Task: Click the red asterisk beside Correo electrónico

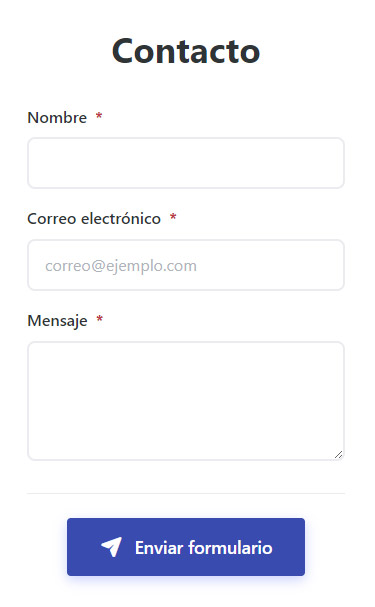Action: [x=173, y=218]
